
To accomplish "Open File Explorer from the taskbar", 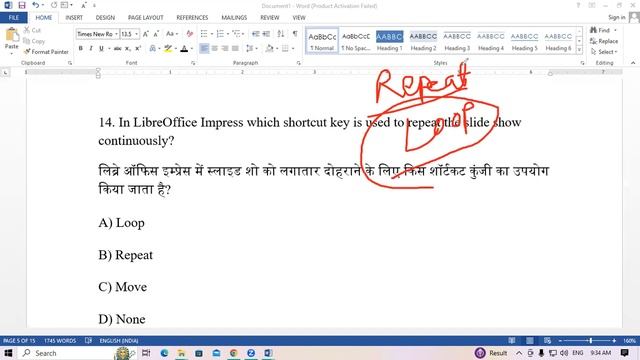I will (182, 353).
